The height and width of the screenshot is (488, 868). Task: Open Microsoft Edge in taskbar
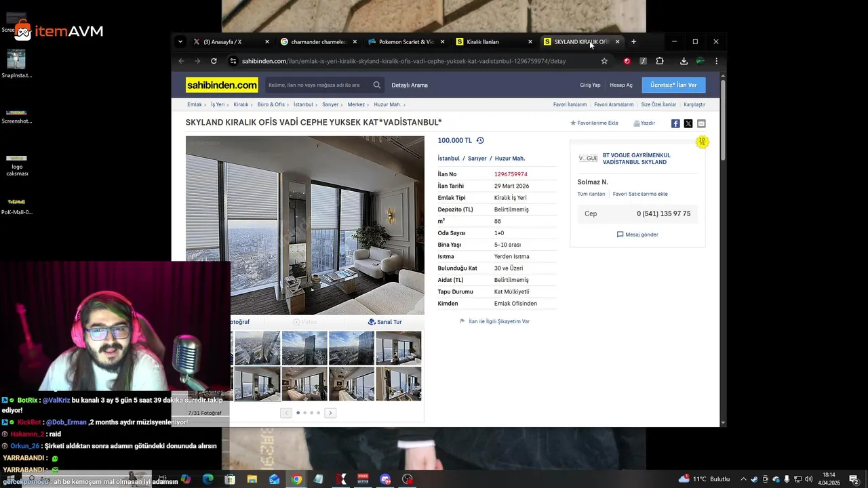pyautogui.click(x=208, y=479)
